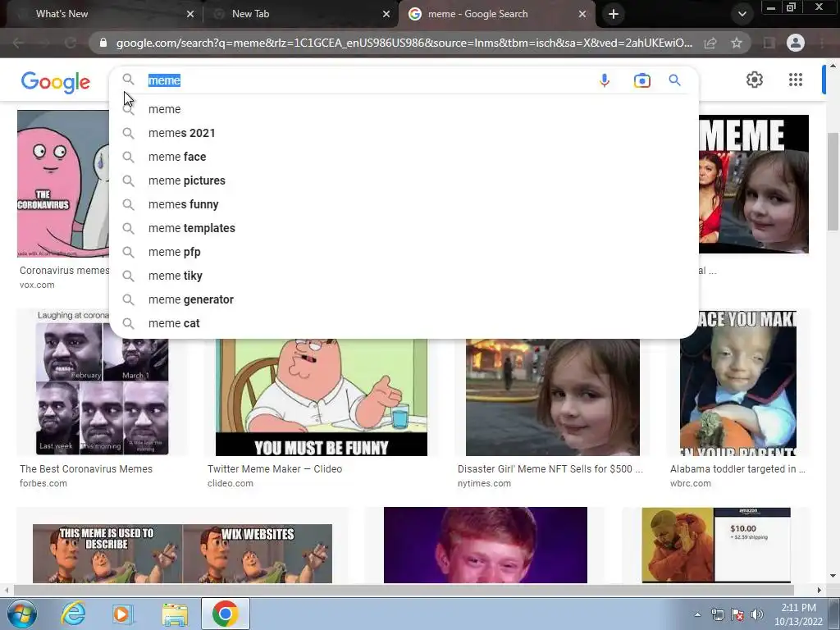Open Disaster Girl burning house image

tap(552, 397)
